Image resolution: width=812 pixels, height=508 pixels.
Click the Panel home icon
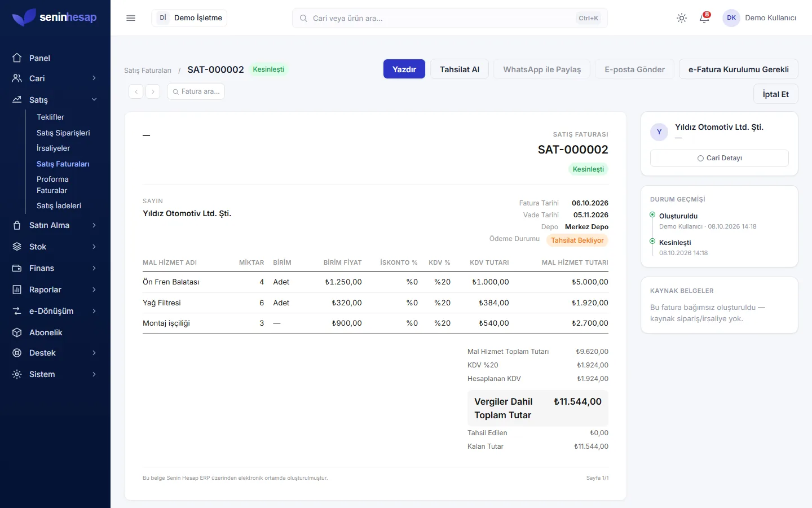point(17,58)
